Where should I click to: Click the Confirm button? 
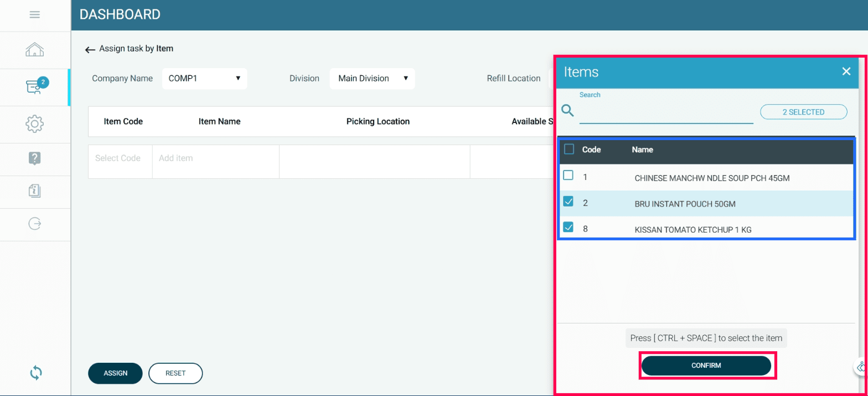point(706,366)
